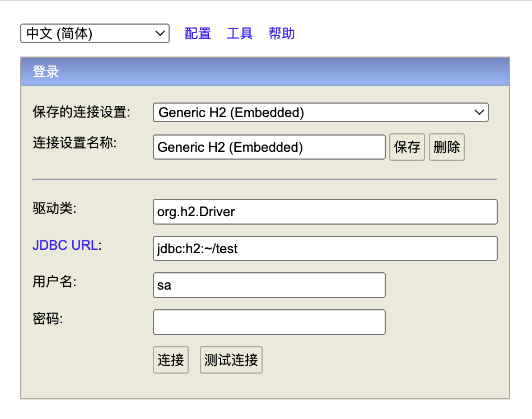
Task: Click the jdbc:h2:~/test URL input field
Action: 325,249
